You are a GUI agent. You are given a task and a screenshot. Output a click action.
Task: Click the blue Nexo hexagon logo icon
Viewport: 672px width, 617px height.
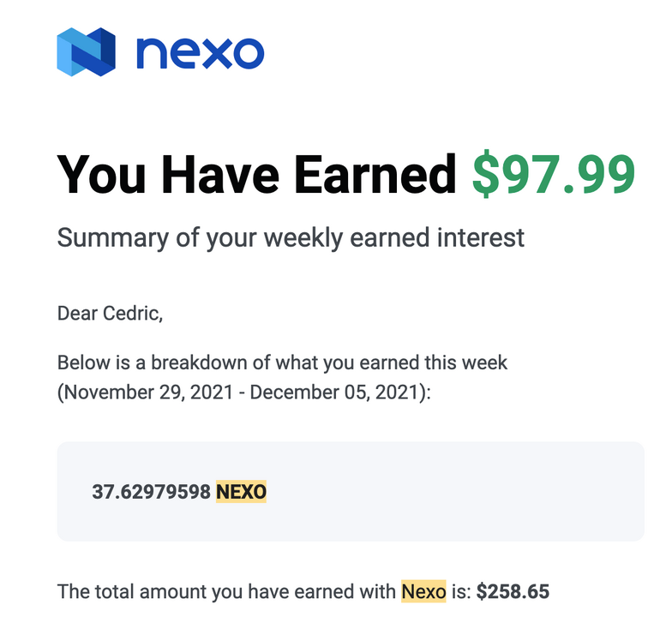[x=86, y=51]
